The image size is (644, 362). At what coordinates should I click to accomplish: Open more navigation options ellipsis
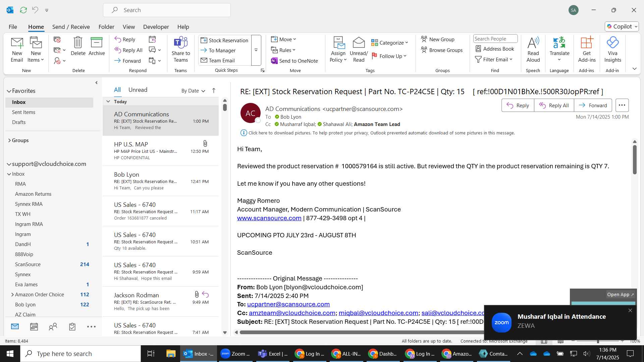coord(91,326)
